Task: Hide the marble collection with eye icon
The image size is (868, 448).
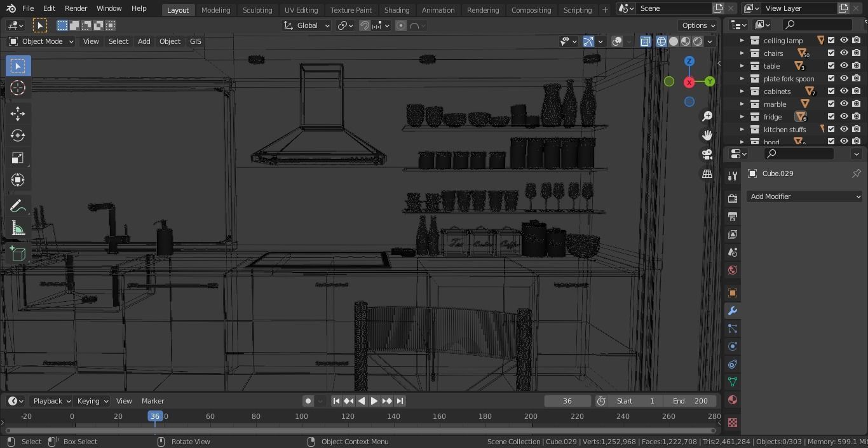Action: pyautogui.click(x=844, y=104)
